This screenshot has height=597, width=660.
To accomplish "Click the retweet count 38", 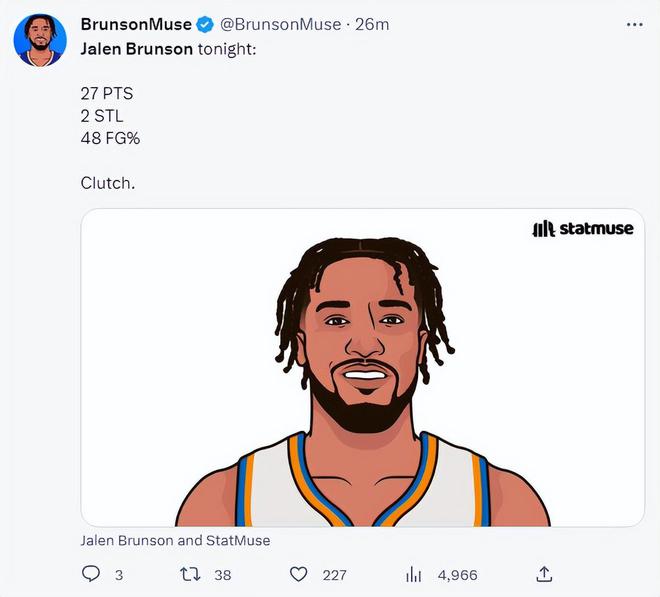I will (223, 575).
